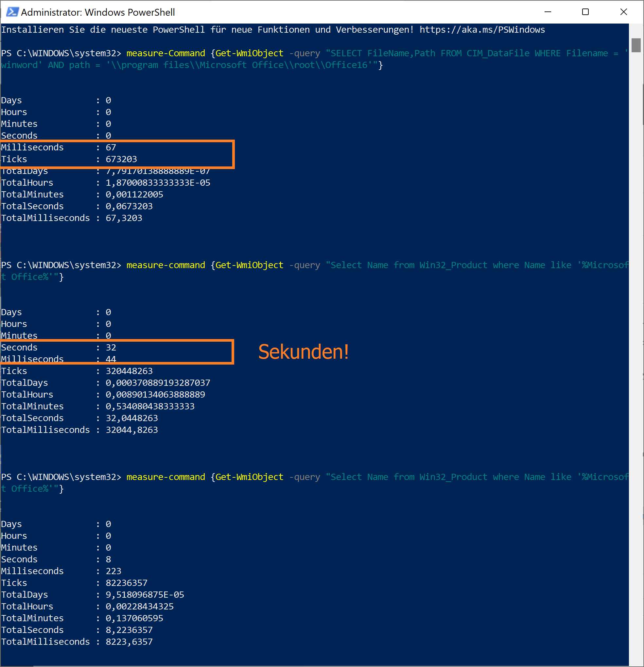This screenshot has height=667, width=644.
Task: Click the https://aka.ms/PSWindows URL
Action: [482, 30]
